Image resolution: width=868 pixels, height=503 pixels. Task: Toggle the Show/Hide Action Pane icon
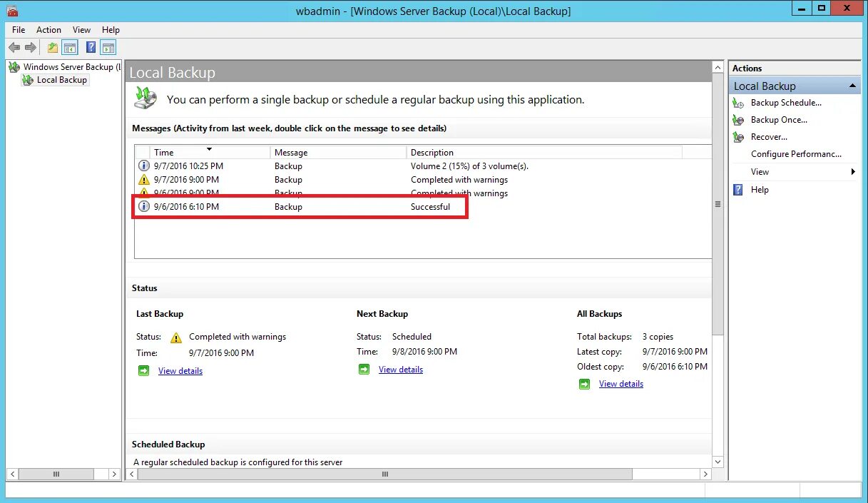(x=108, y=48)
